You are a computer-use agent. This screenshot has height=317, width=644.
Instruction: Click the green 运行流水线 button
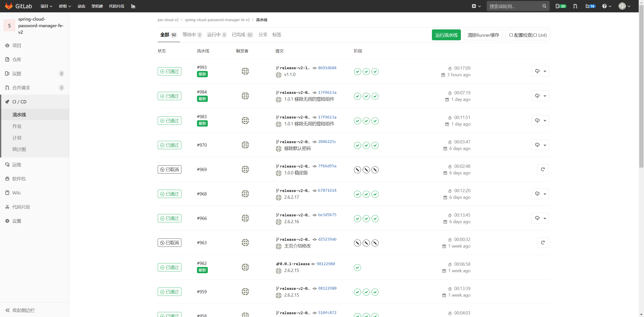(446, 35)
